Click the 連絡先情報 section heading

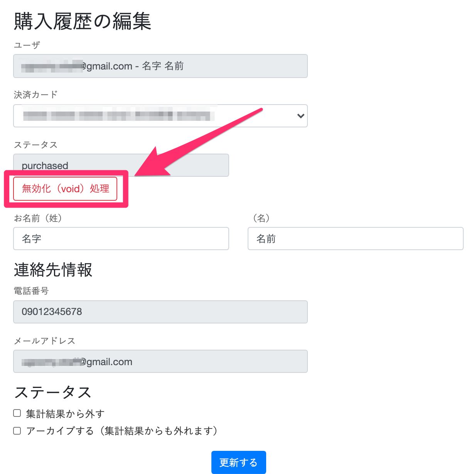53,270
